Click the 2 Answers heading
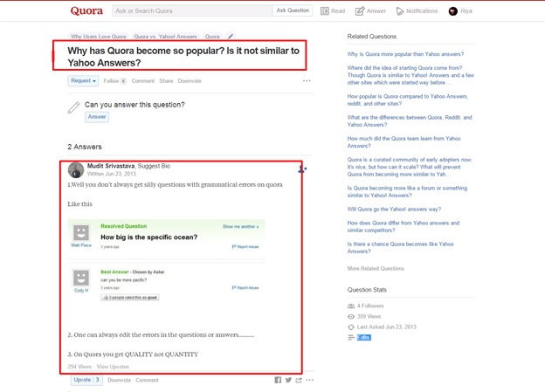 click(x=85, y=147)
